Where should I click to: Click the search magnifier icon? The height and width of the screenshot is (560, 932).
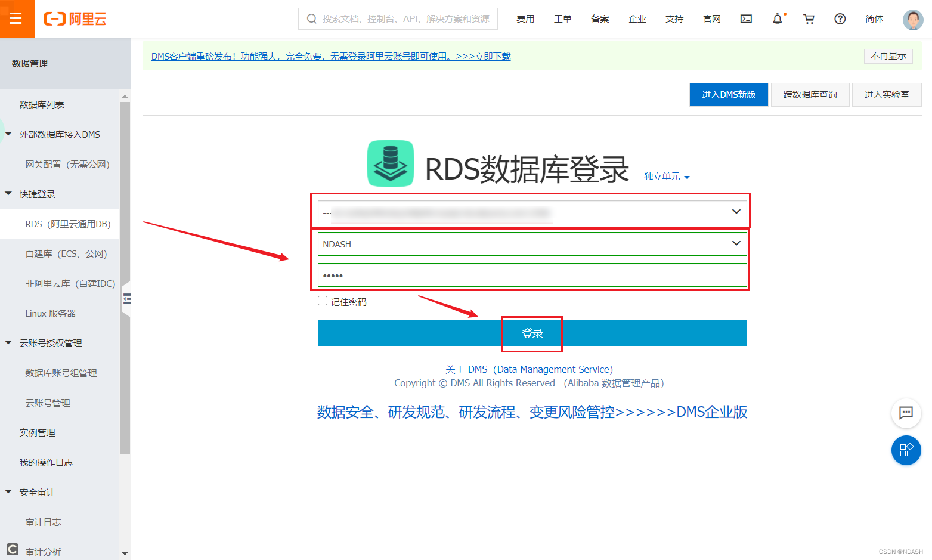point(311,19)
